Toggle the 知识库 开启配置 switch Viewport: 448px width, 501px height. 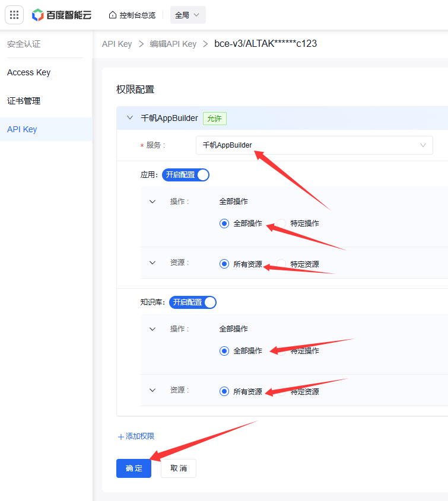click(x=193, y=302)
